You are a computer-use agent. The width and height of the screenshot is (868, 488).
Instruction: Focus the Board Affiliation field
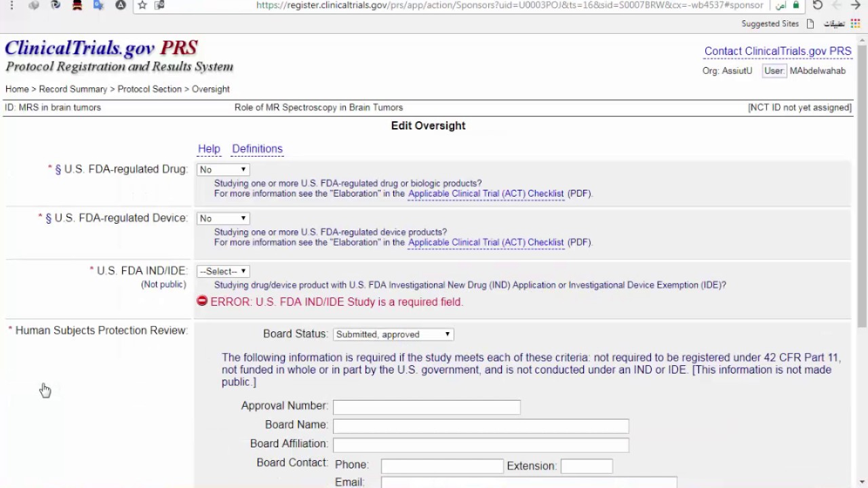tap(481, 445)
